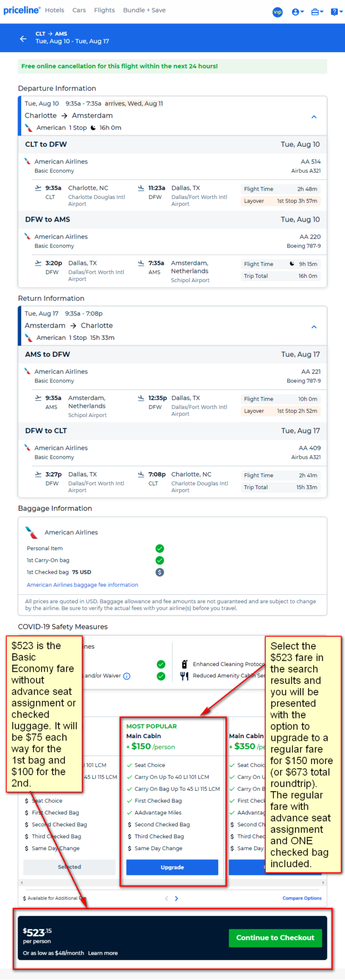Collapse the Charlotte to Amsterdam departure details

click(x=314, y=117)
